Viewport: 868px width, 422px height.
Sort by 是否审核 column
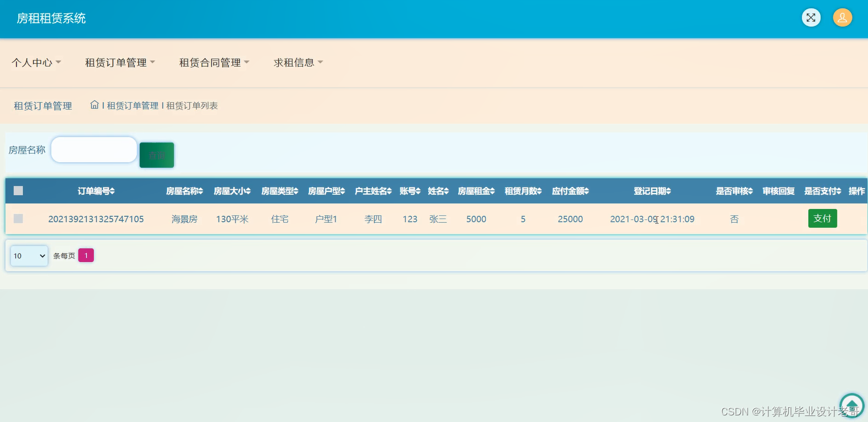[734, 191]
